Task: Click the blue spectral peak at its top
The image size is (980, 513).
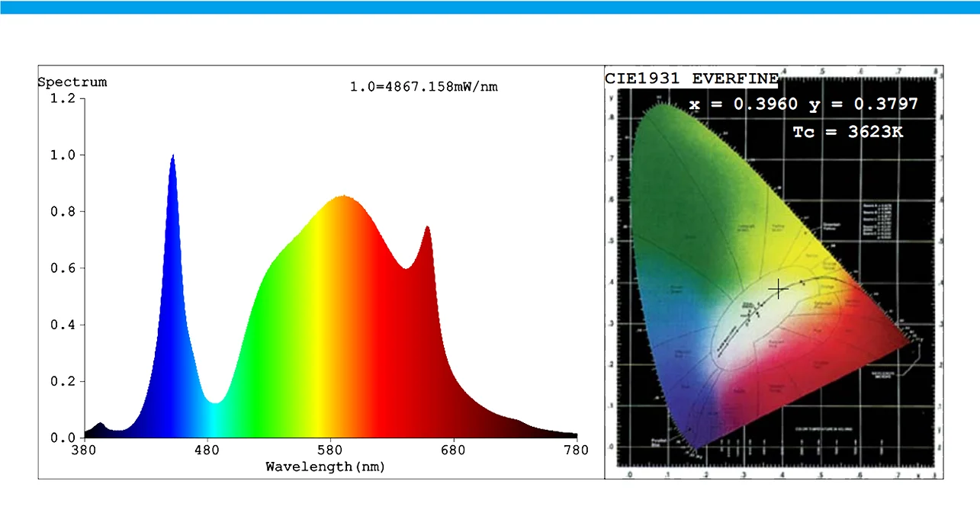Action: (x=172, y=157)
